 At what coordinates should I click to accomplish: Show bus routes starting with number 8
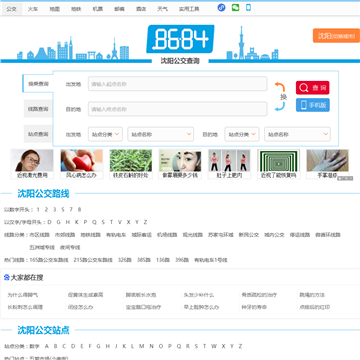tap(79, 210)
